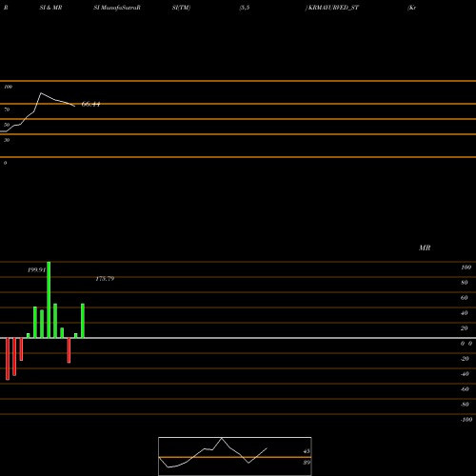The image size is (476, 476).
Task: Click the 45 label in mini chart
Action: pos(307,451)
